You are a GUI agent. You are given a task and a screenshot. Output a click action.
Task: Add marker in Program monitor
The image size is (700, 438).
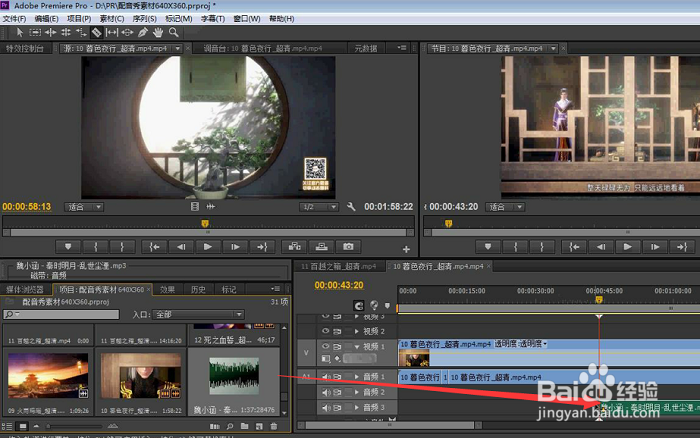tap(488, 246)
